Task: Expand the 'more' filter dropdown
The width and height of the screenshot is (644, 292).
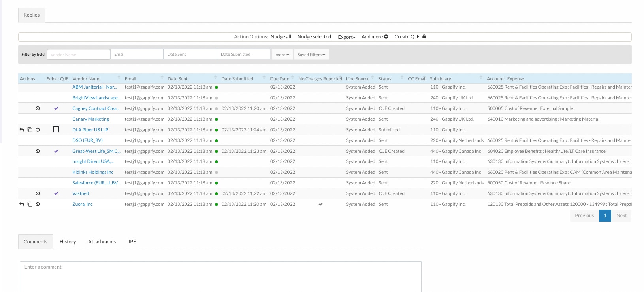Action: pos(282,55)
